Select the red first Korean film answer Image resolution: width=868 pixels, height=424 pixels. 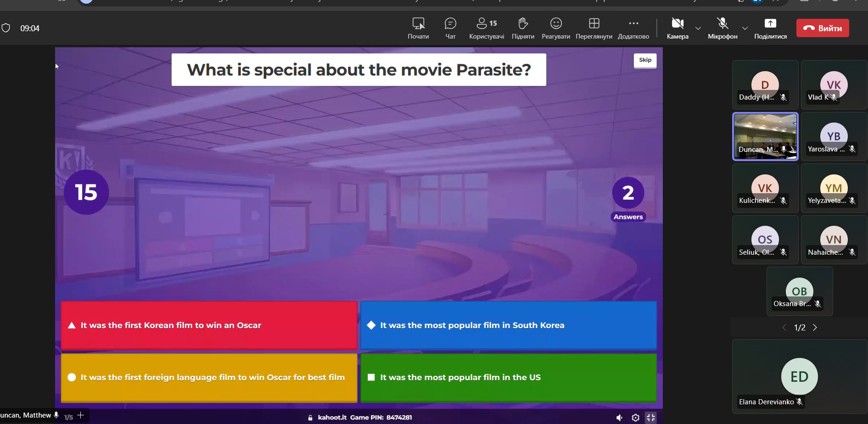coord(209,325)
